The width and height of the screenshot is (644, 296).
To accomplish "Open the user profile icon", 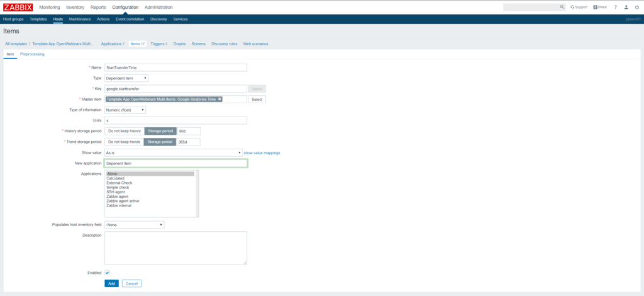I will (x=626, y=7).
